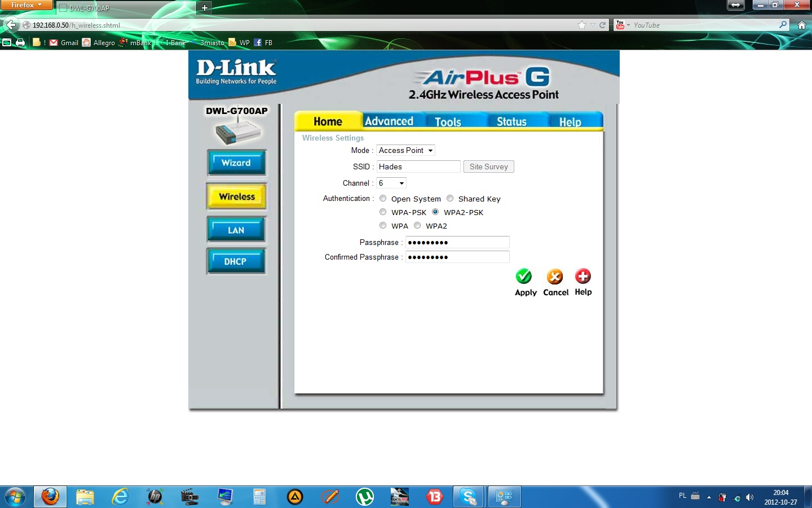Viewport: 812px width, 508px height.
Task: Open the Firefox home page icon
Action: point(802,25)
